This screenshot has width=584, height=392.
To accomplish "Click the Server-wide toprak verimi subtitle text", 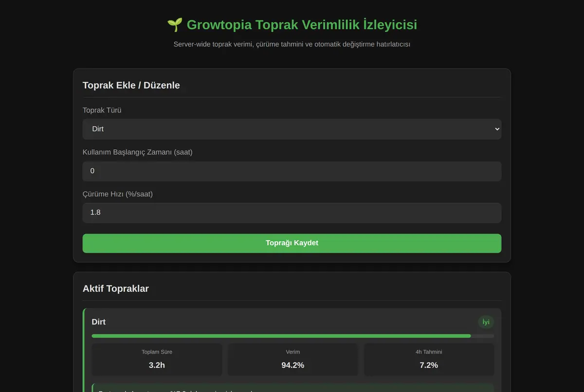I will pyautogui.click(x=292, y=44).
